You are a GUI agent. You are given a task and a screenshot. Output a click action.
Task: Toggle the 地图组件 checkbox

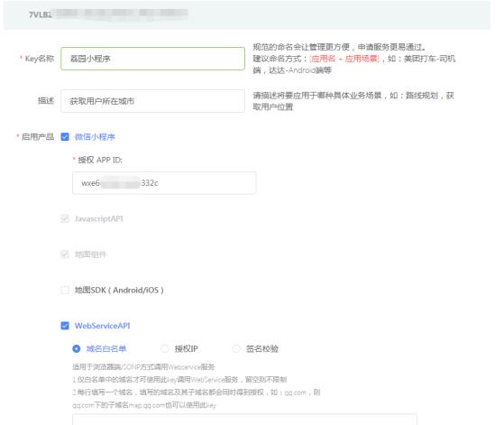65,254
